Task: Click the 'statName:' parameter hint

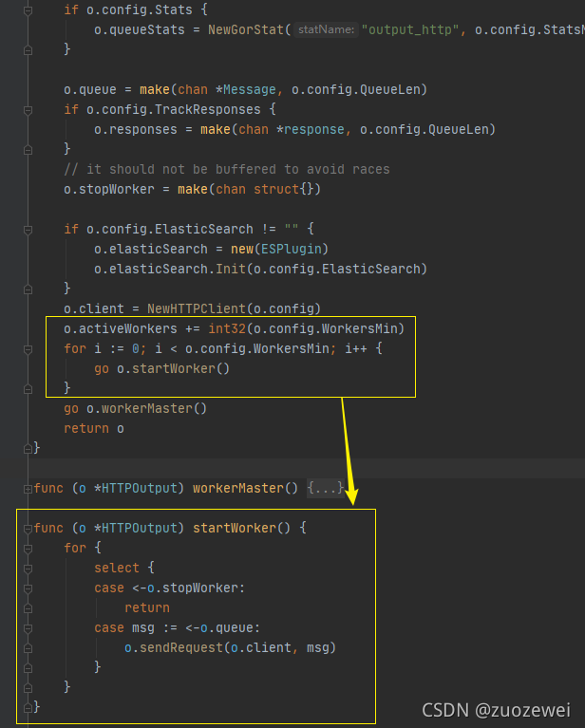Action: [326, 29]
